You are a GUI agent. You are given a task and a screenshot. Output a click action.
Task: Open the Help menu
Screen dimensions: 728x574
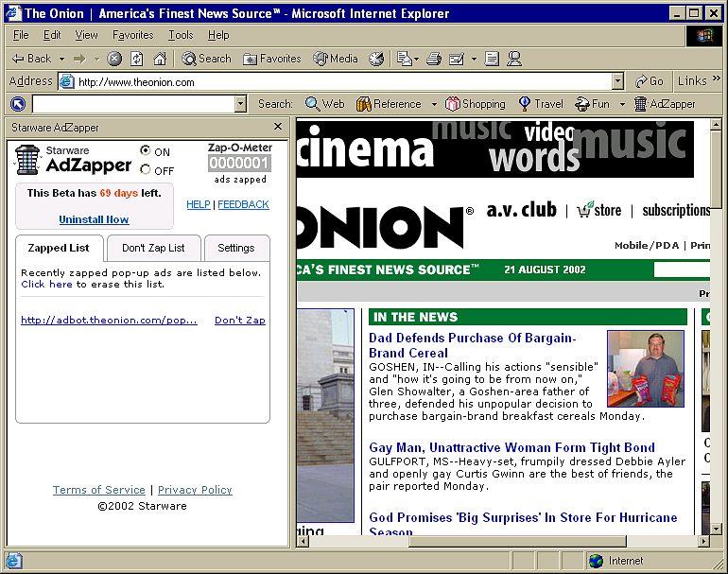[218, 35]
